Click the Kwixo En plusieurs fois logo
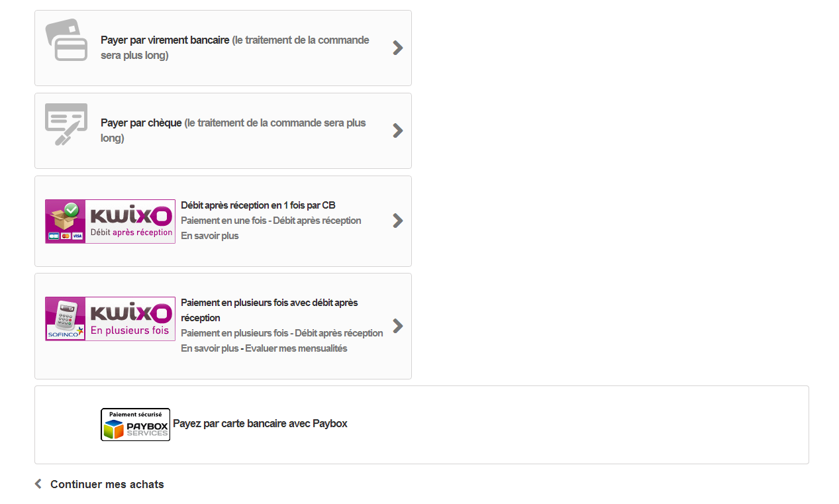This screenshot has height=504, width=839. (x=110, y=319)
